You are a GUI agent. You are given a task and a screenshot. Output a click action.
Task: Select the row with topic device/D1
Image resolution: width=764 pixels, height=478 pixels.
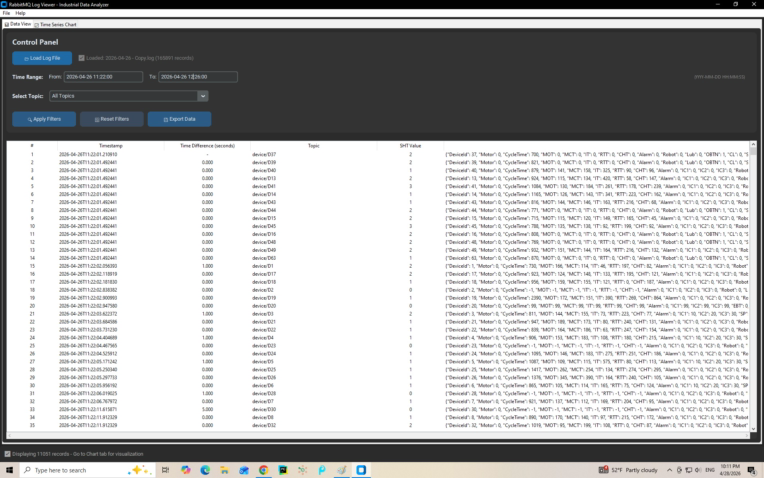point(378,266)
